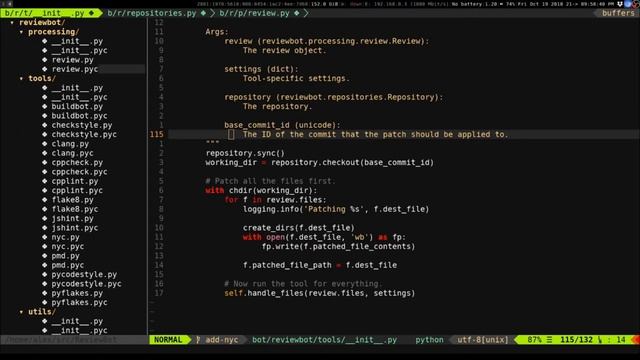The height and width of the screenshot is (360, 640).
Task: Click the diamond icon beside jshint.py
Action: pyautogui.click(x=44, y=218)
